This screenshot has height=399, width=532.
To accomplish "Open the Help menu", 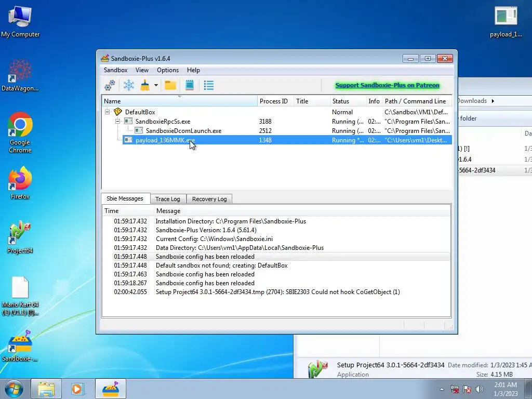I will [x=193, y=70].
